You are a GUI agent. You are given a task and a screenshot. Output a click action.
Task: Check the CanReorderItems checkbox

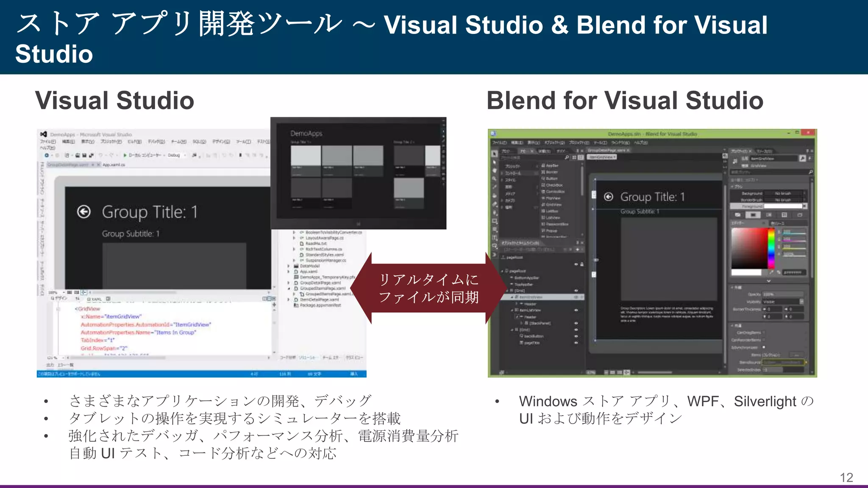point(764,340)
